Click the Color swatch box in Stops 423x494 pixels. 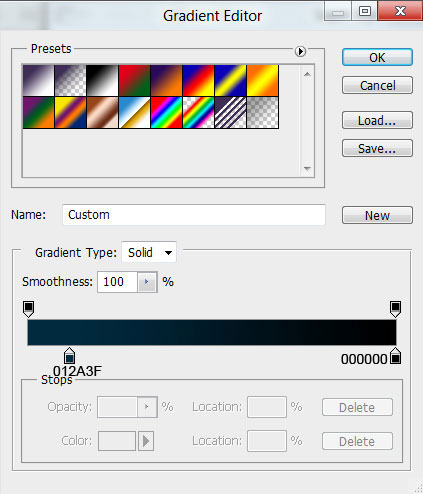[x=117, y=441]
